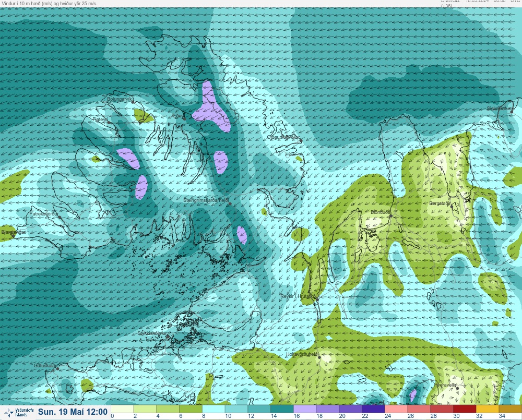Screen dimensions: 522x420
Task: Pick the pale yellow 0–2 m/s legend swatch
Action: point(122,409)
